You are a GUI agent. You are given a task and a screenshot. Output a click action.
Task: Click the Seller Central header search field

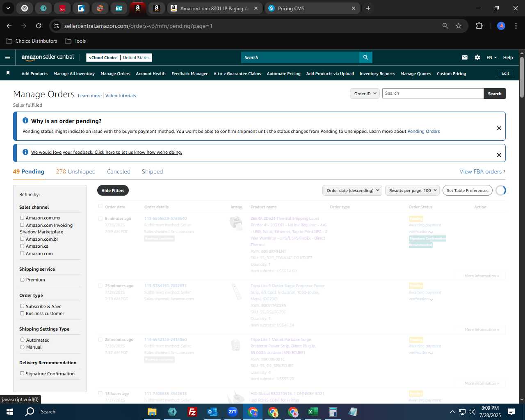pos(300,57)
